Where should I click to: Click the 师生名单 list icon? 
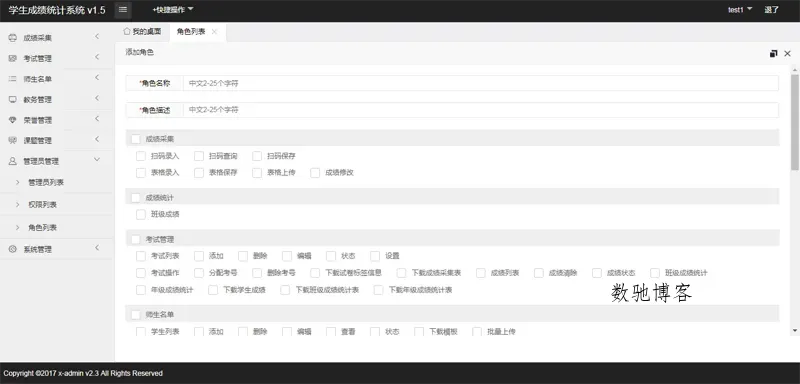pos(13,79)
